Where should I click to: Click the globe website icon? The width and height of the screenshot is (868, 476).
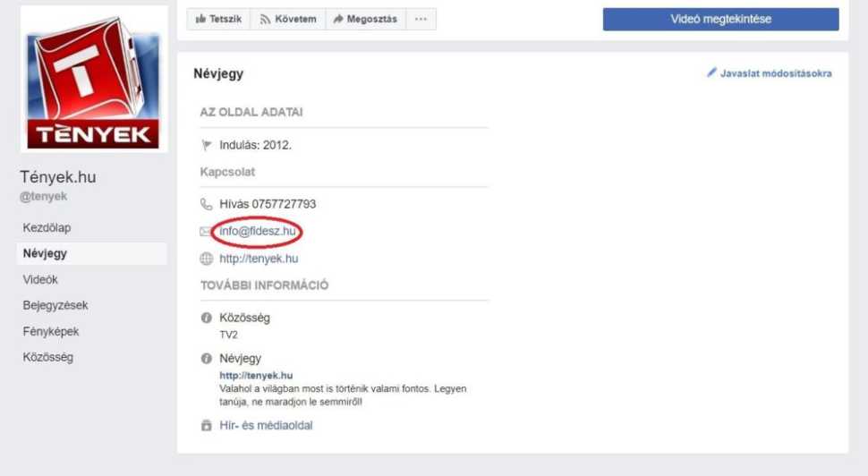[x=206, y=259]
